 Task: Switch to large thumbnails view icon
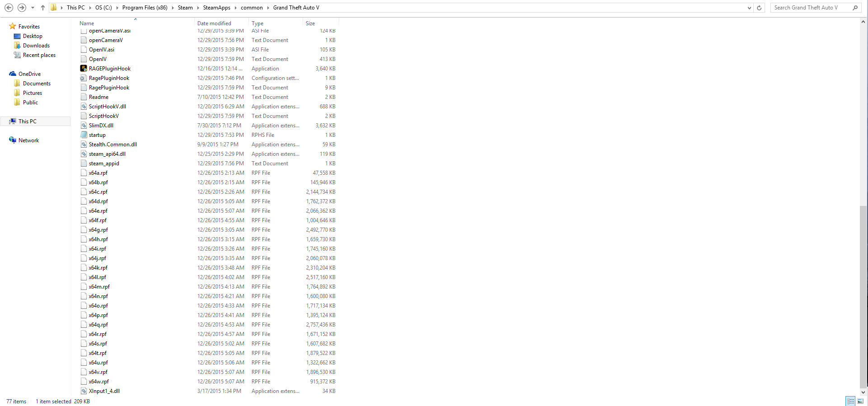coord(860,401)
